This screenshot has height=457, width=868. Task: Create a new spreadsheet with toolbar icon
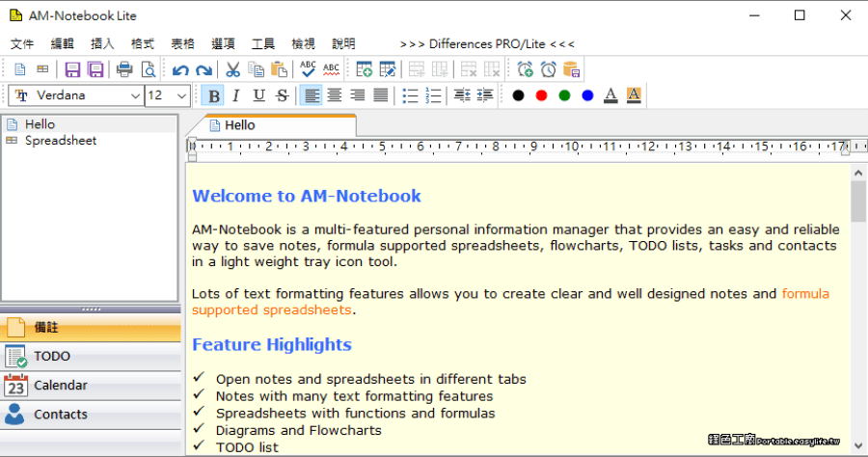pos(42,69)
